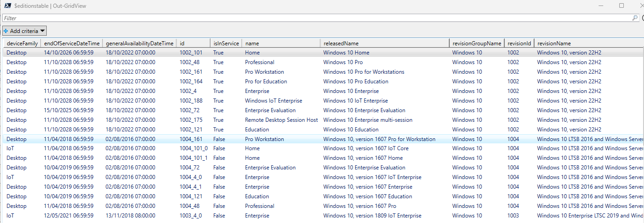This screenshot has width=644, height=223.
Task: Select the Windows 10 IoT Enterprise 22H2 row
Action: coord(355,101)
